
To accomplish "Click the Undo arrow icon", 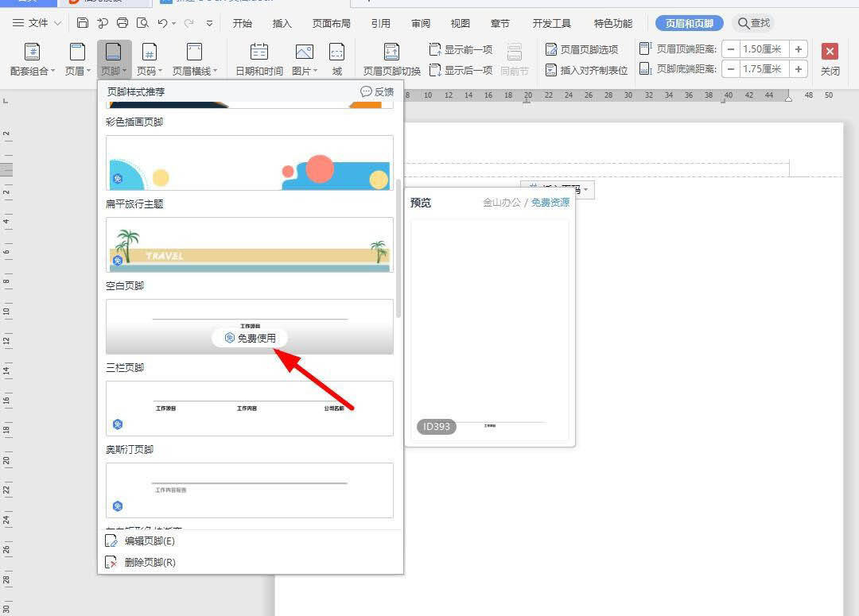I will [x=163, y=23].
